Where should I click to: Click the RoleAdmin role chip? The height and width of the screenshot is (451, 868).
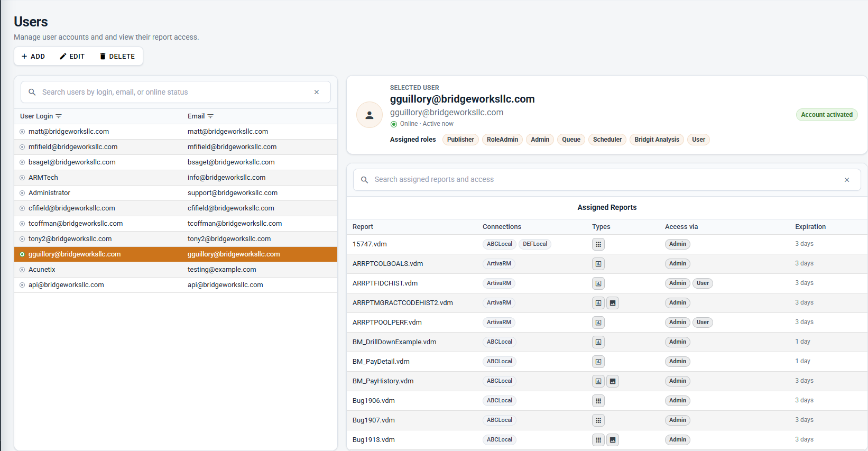pyautogui.click(x=502, y=140)
